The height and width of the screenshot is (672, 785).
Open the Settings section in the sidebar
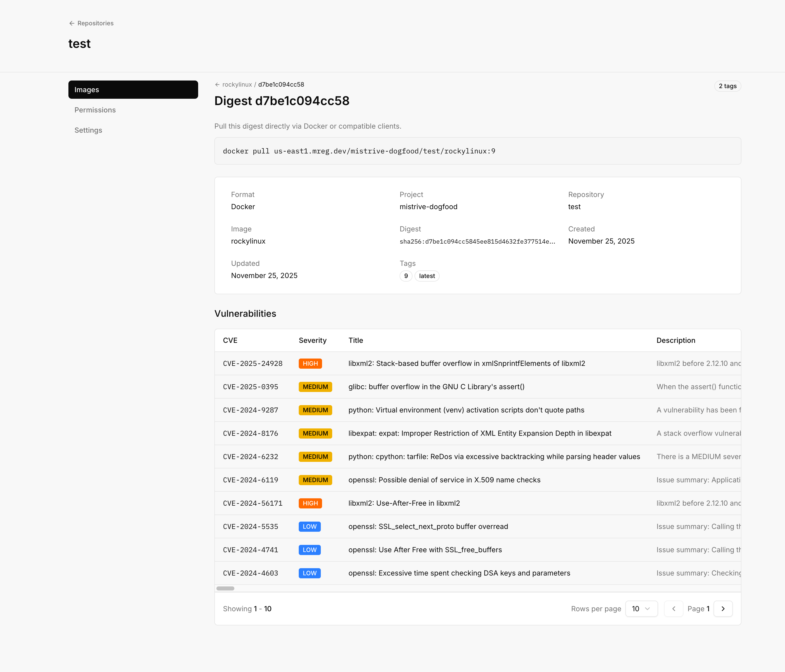coord(88,130)
